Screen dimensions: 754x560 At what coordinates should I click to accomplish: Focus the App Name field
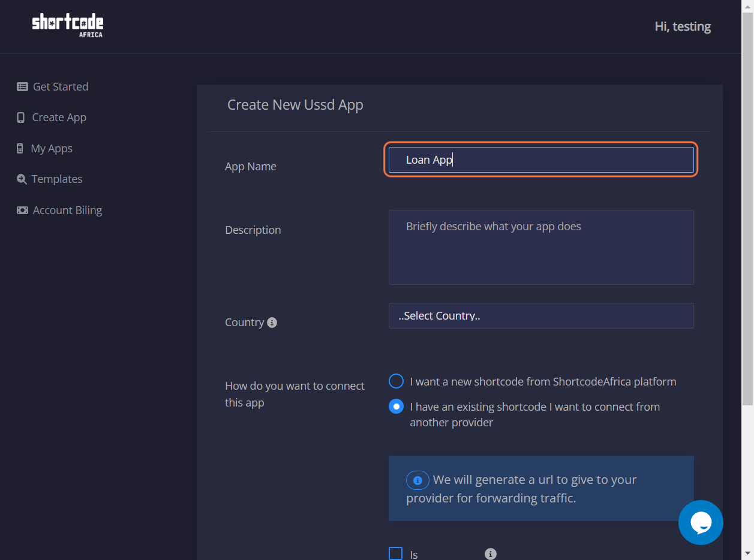(x=541, y=160)
